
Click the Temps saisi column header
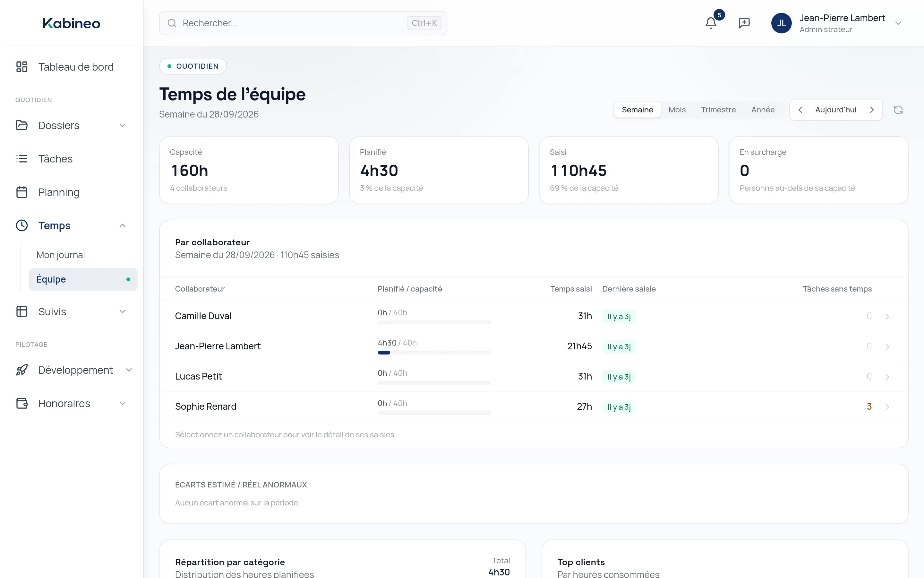click(571, 289)
